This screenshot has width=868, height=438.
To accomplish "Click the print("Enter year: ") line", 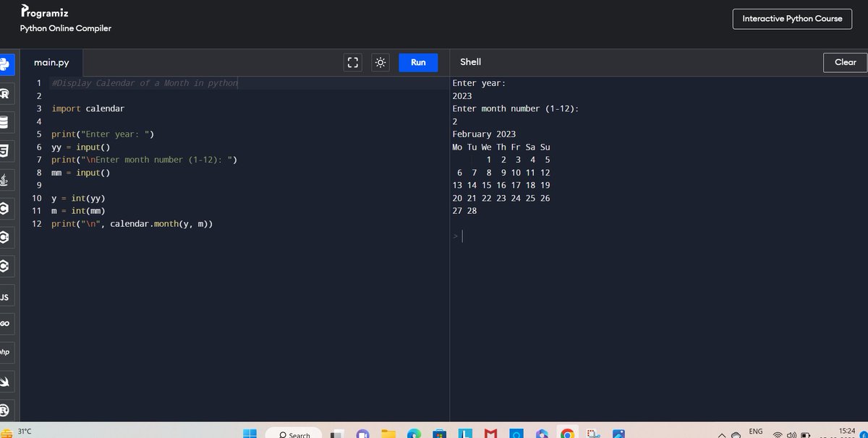I will click(x=103, y=134).
